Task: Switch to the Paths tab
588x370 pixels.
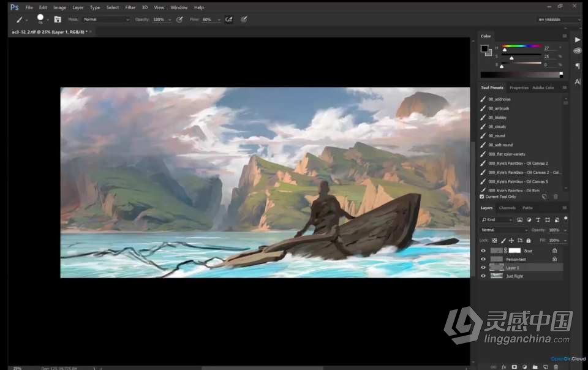Action: pos(527,208)
